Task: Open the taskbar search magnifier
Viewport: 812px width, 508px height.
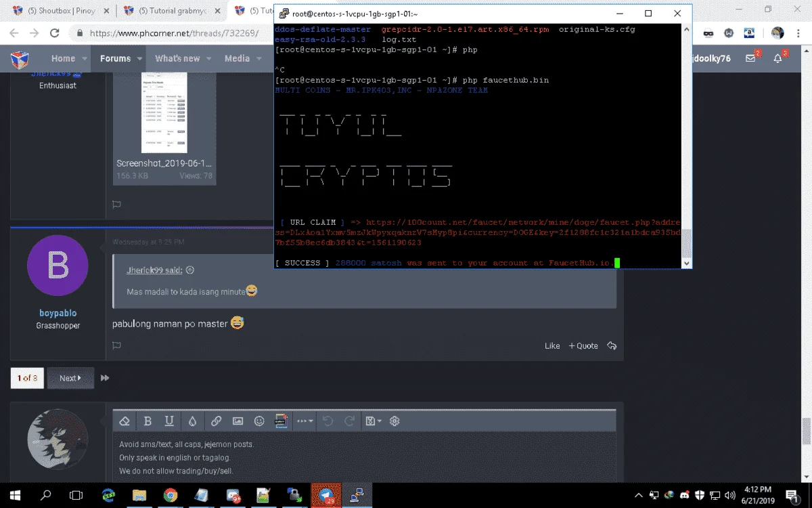Action: point(46,495)
